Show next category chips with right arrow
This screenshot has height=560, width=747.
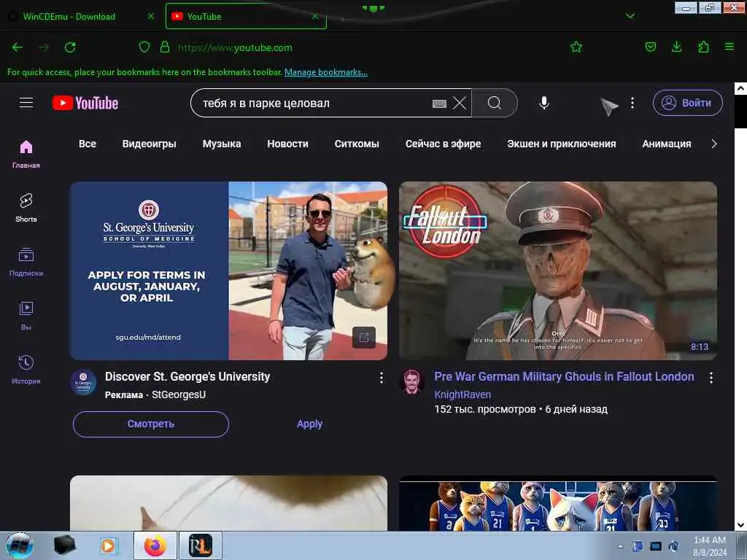[x=713, y=144]
